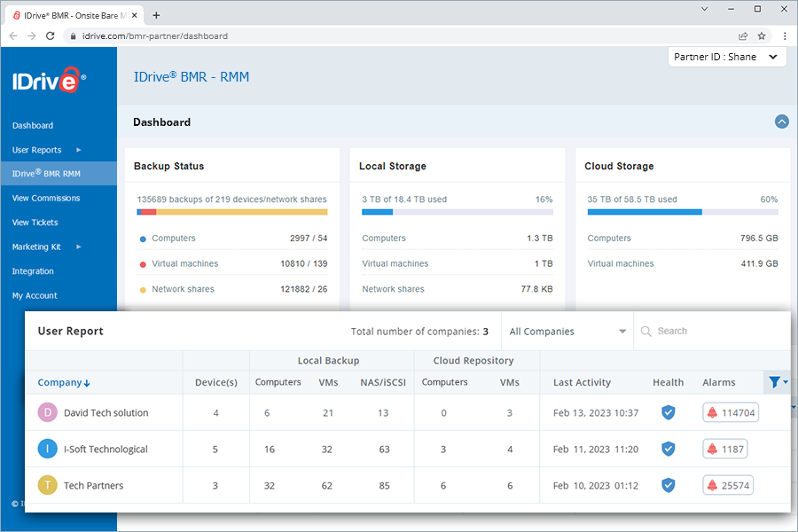Click the IDrive BMR - RMM page title

192,77
